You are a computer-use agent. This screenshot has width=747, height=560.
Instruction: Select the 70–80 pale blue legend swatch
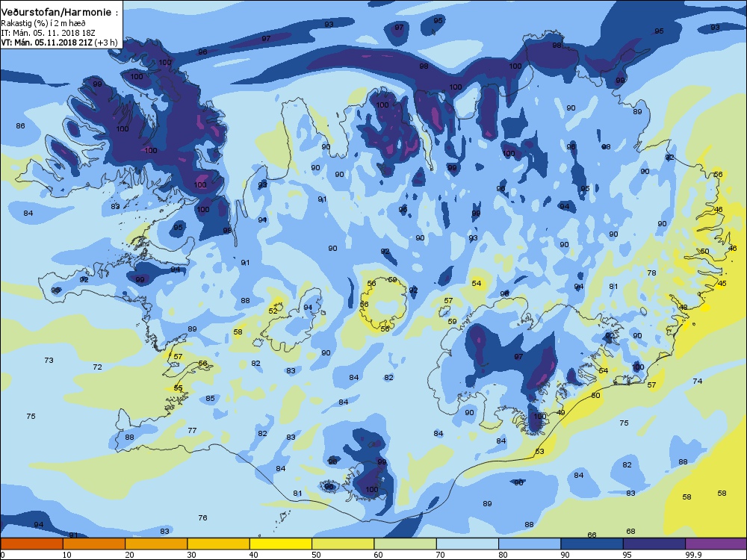pyautogui.click(x=468, y=544)
